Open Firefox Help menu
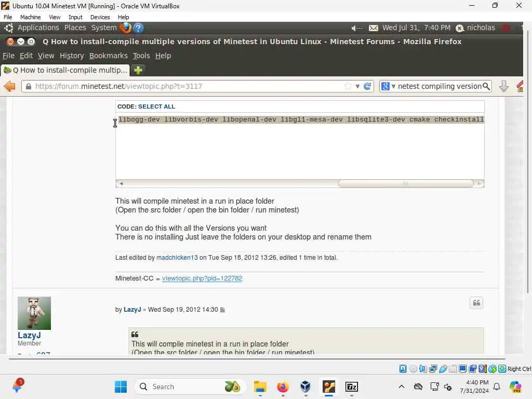532x399 pixels. pyautogui.click(x=163, y=56)
